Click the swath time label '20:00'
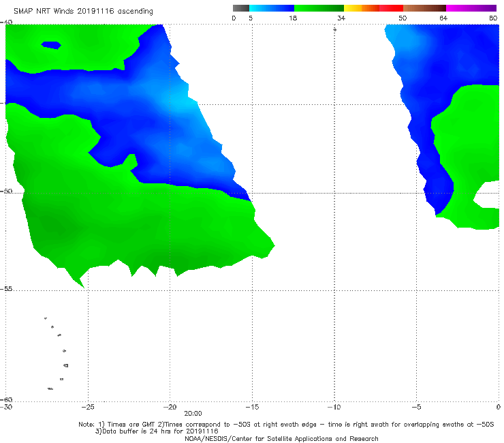Viewport: 504px width, 443px height. 193,414
